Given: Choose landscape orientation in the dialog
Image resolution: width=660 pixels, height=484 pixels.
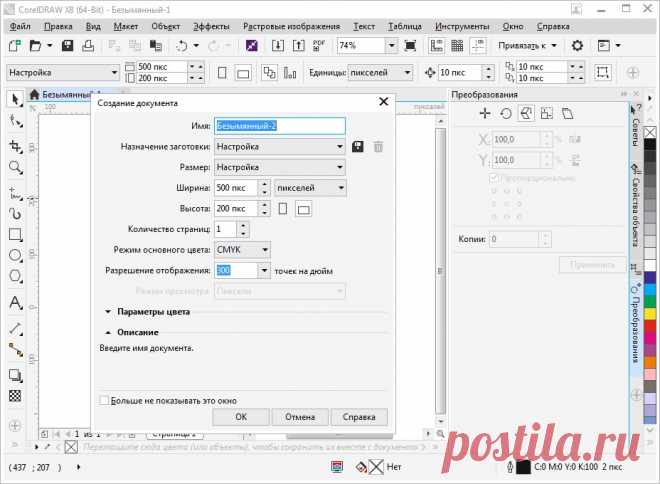Looking at the screenshot, I should pyautogui.click(x=303, y=209).
